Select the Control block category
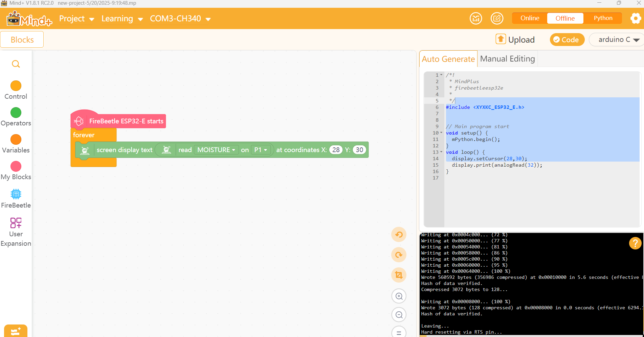 pos(16,90)
